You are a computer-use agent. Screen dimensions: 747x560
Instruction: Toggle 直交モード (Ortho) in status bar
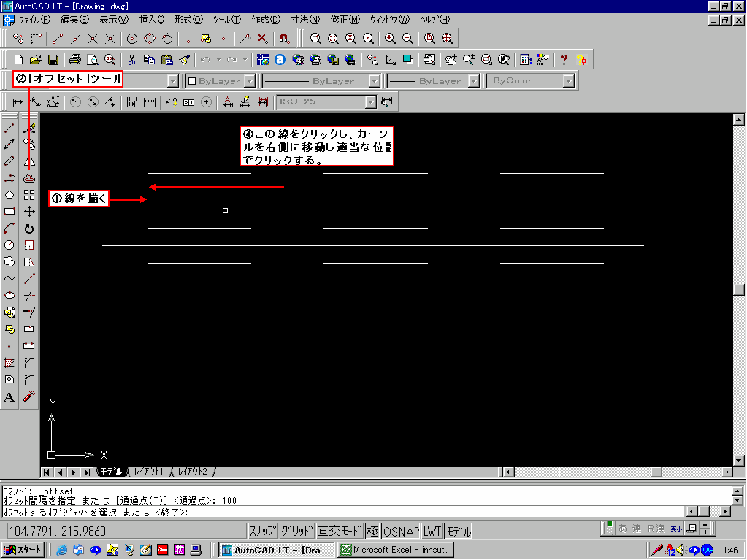pos(340,531)
